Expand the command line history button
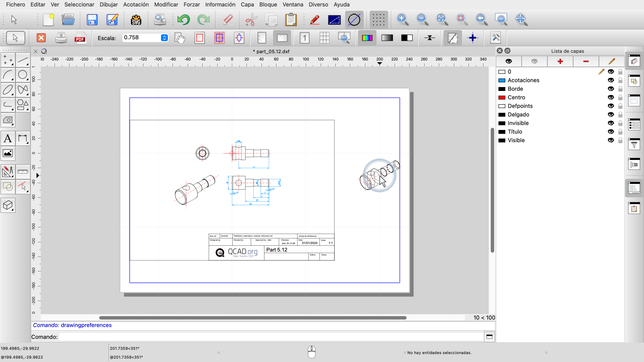The image size is (644, 362). pos(489,337)
